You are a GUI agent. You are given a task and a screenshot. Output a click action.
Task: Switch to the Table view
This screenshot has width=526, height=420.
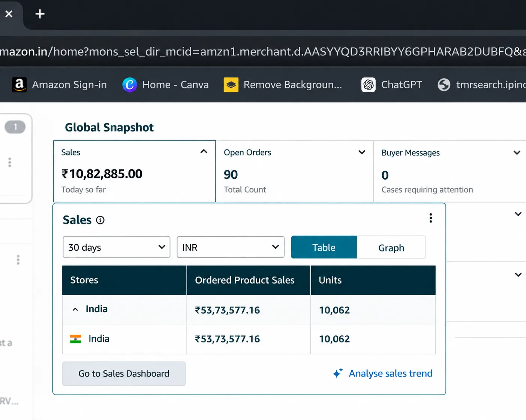pos(324,247)
